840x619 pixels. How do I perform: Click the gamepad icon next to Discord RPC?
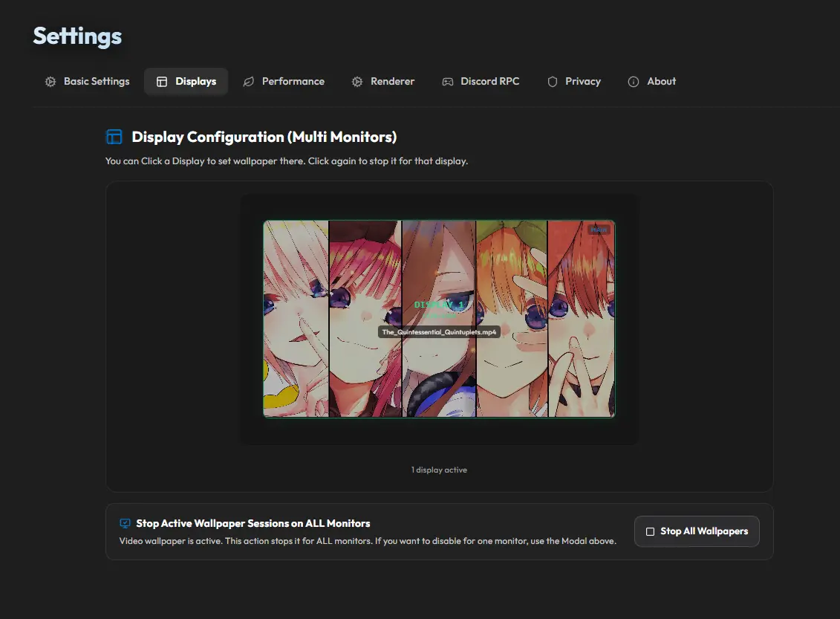[x=447, y=82]
